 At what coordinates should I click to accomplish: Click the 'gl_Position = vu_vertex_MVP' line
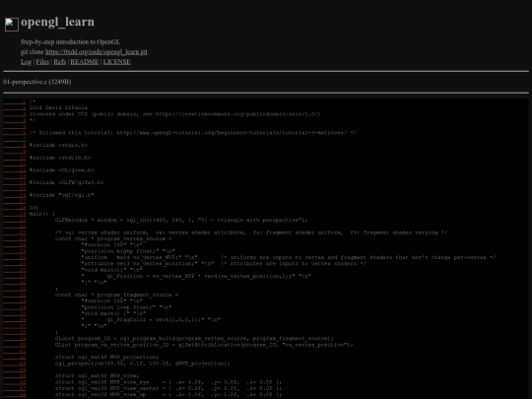pos(196,276)
